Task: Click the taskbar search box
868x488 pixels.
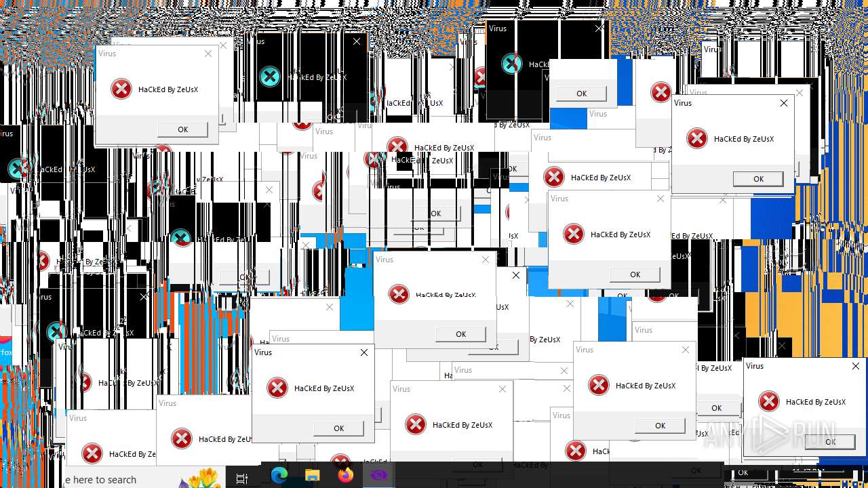Action: (144, 478)
